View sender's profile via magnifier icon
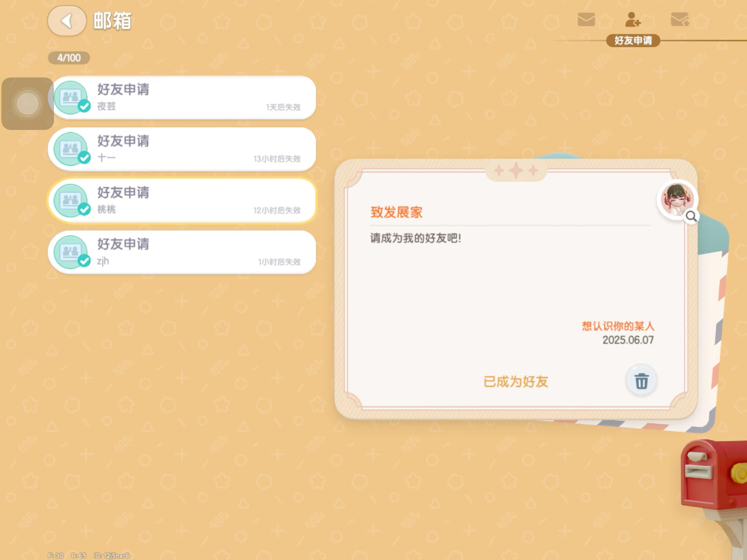Screen dimensions: 747x560 coord(691,216)
